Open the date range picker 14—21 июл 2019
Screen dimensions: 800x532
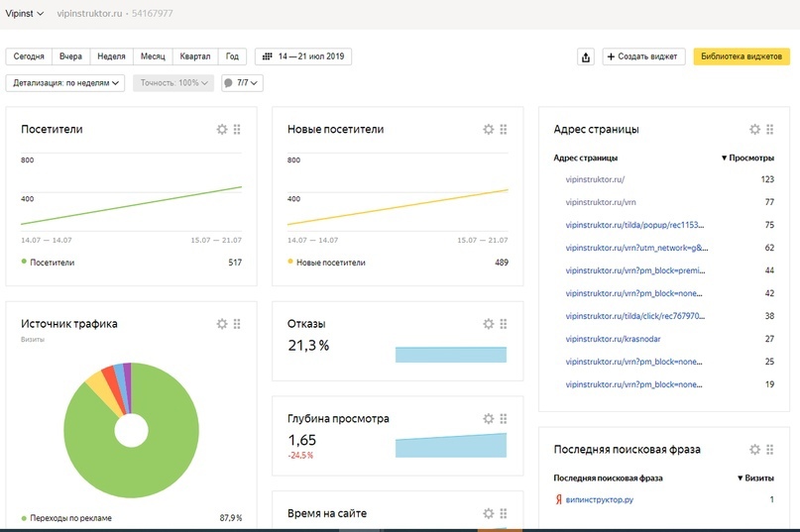303,56
